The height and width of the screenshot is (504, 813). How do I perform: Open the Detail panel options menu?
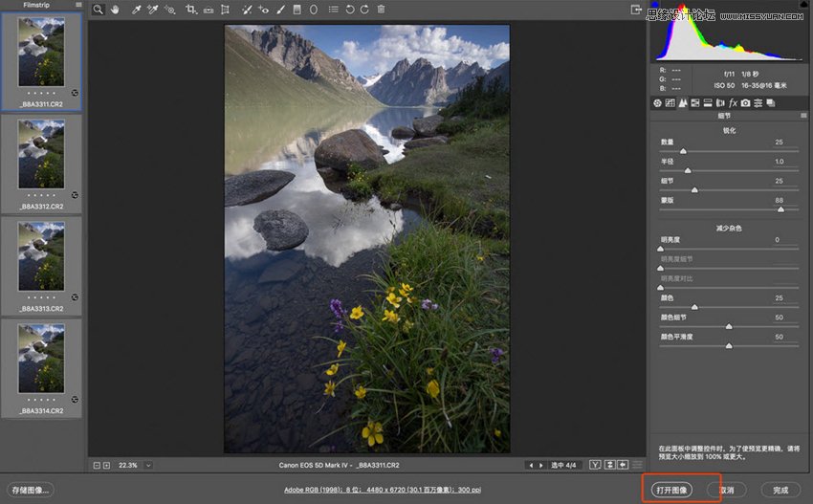pos(803,116)
